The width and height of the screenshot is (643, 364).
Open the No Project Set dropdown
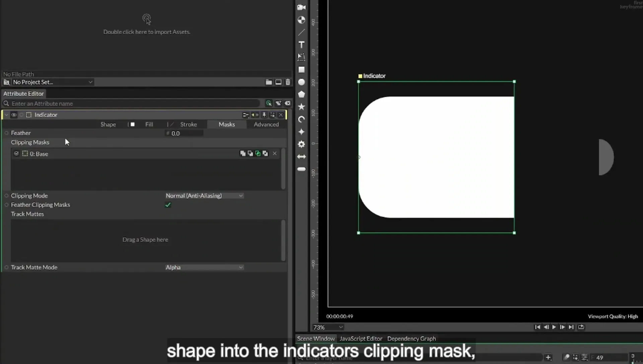tap(53, 82)
